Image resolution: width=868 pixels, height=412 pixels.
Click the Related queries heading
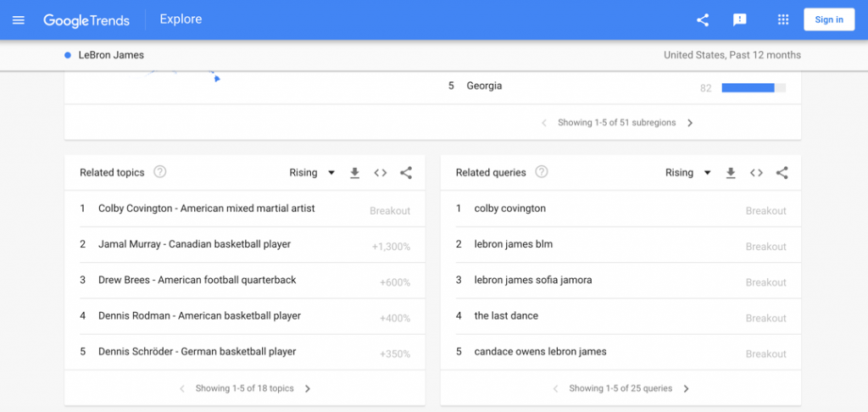click(491, 173)
